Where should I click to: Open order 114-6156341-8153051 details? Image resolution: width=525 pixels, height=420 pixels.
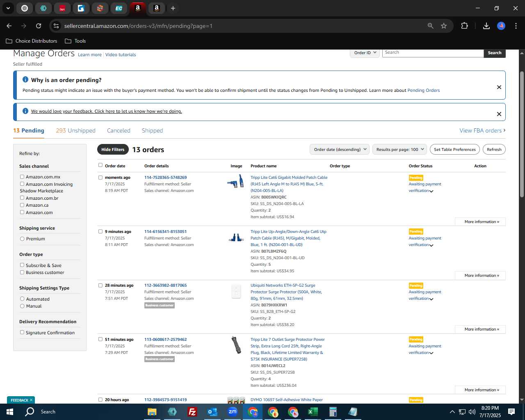[x=165, y=232]
